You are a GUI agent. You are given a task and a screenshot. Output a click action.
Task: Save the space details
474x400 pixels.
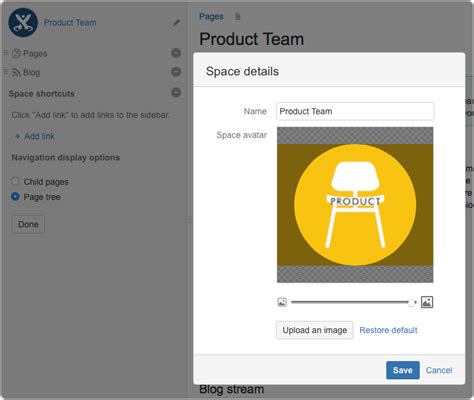[403, 370]
